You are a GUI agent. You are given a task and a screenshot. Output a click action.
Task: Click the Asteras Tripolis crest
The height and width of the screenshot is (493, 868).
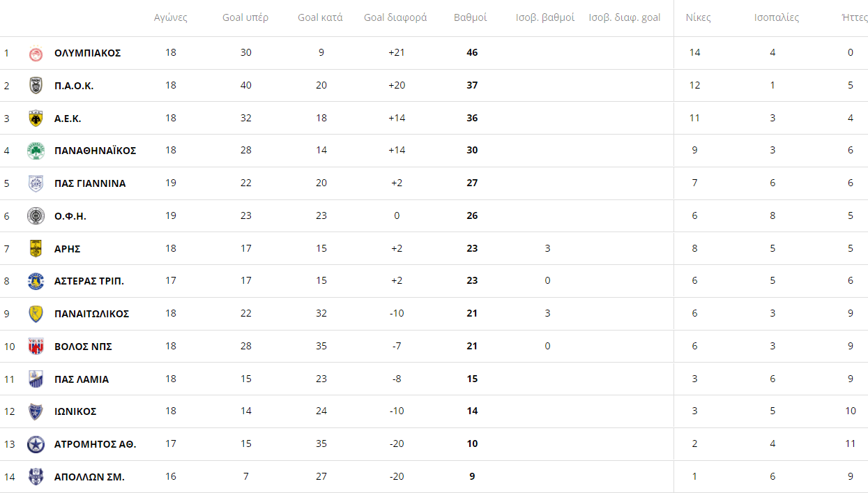pos(36,281)
